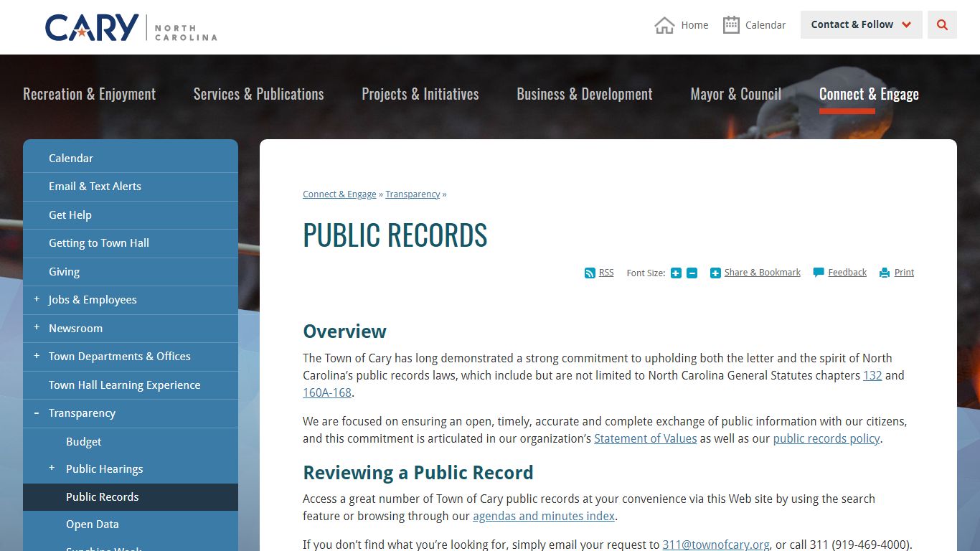980x551 pixels.
Task: Click the Cary North Carolina logo
Action: click(131, 27)
